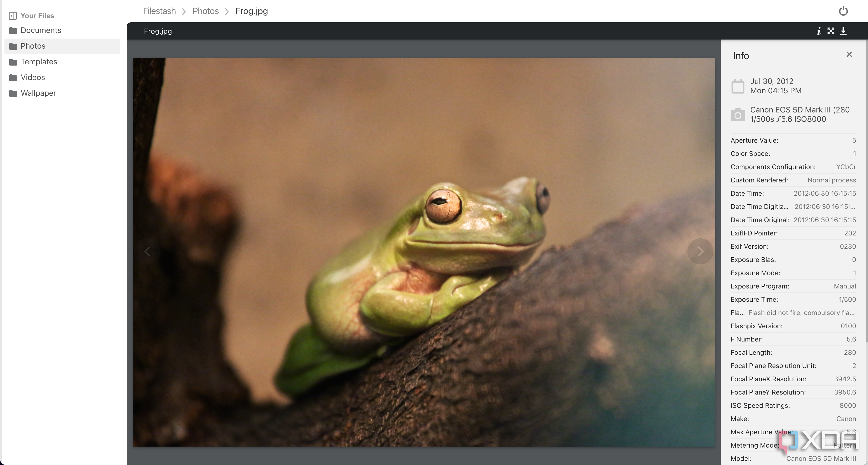The image size is (868, 465).
Task: Click 'Normal process' Custom Rendered value
Action: click(831, 180)
